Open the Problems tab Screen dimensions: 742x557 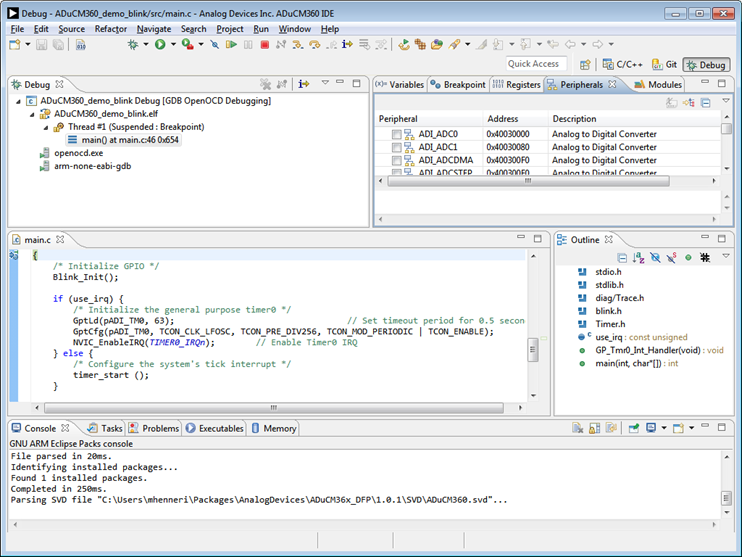[154, 428]
